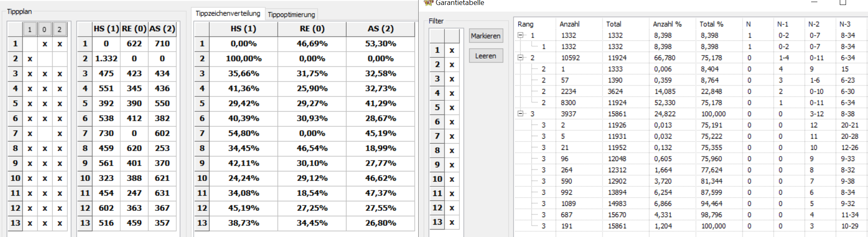Click the Total % column header
The image size is (868, 237).
point(712,24)
